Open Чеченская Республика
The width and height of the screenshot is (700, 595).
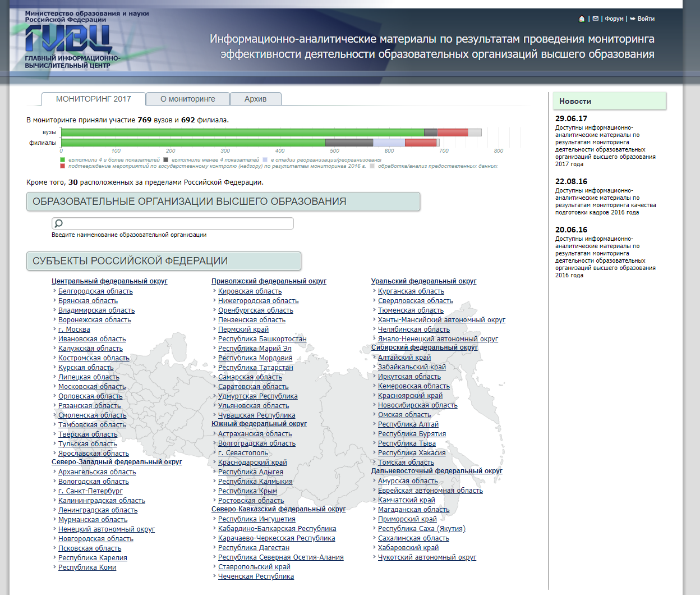256,576
